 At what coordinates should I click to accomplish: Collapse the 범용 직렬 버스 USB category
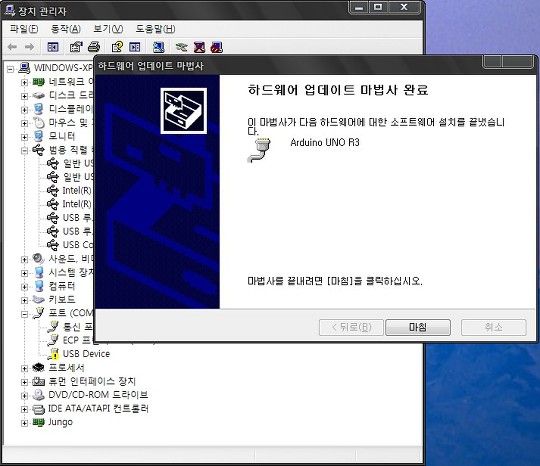pyautogui.click(x=24, y=151)
